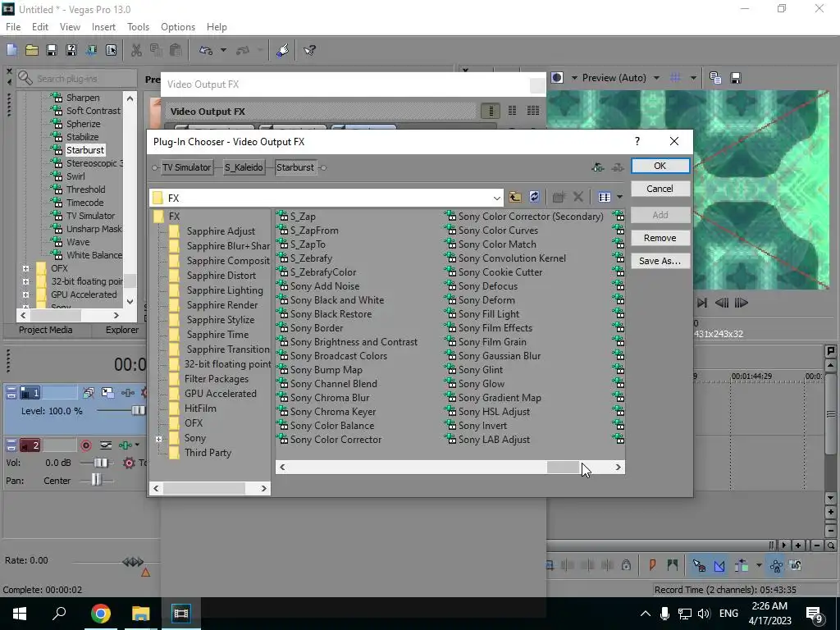This screenshot has height=630, width=840.
Task: Toggle Enable Snapping in timeline toolbar
Action: 699,565
